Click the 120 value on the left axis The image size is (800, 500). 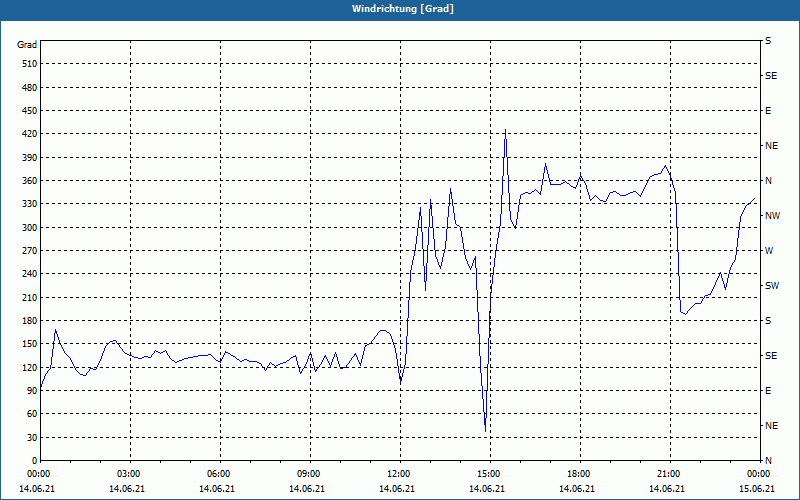[30, 367]
